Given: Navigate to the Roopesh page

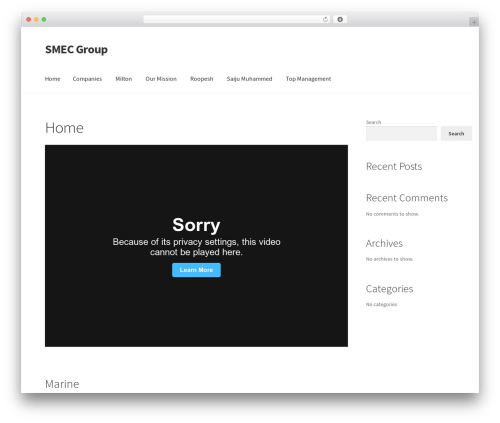Looking at the screenshot, I should coord(202,79).
